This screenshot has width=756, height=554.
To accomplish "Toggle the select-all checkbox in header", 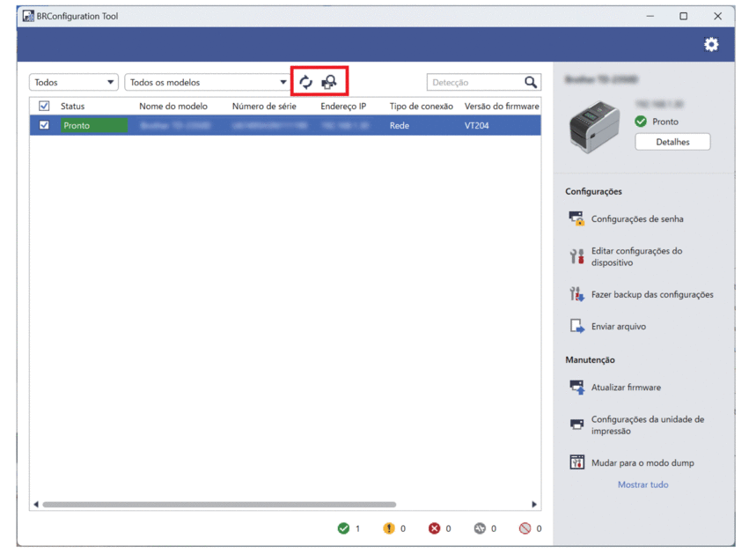I will tap(44, 106).
